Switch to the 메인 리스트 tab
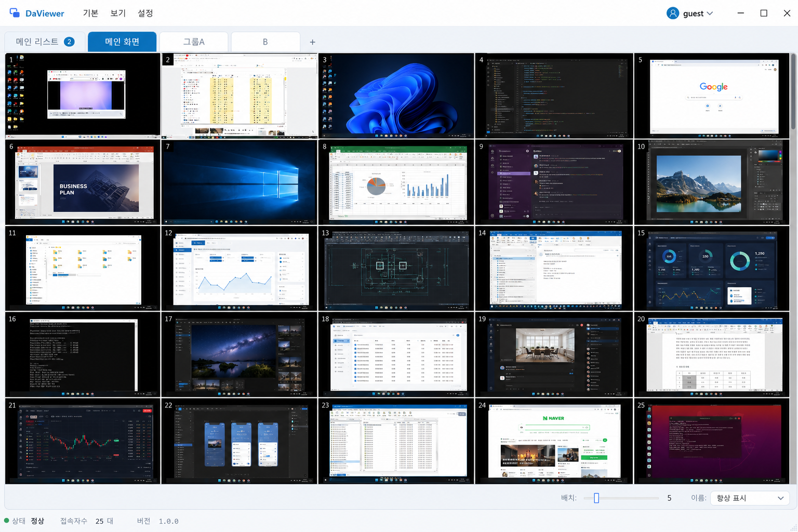The image size is (798, 532). tap(45, 42)
